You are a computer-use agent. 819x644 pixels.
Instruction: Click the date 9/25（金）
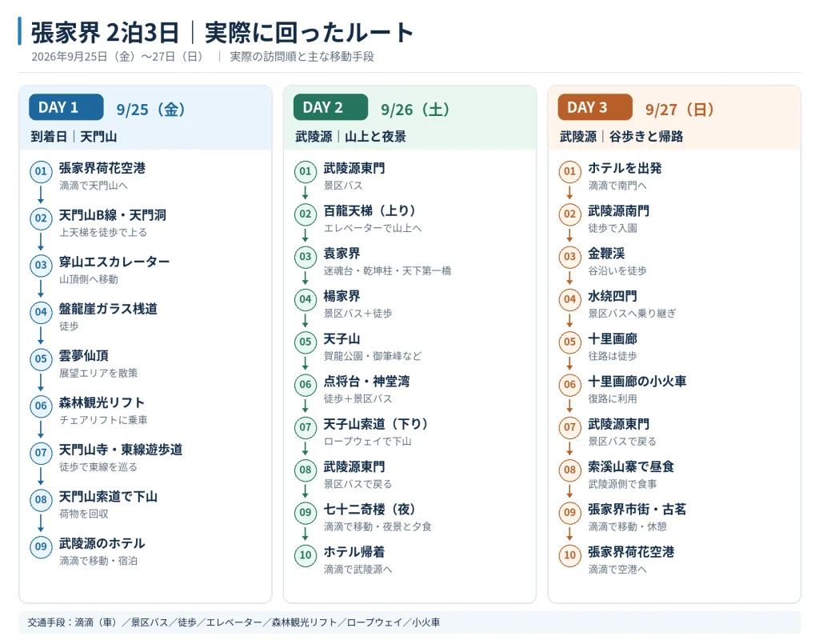151,110
